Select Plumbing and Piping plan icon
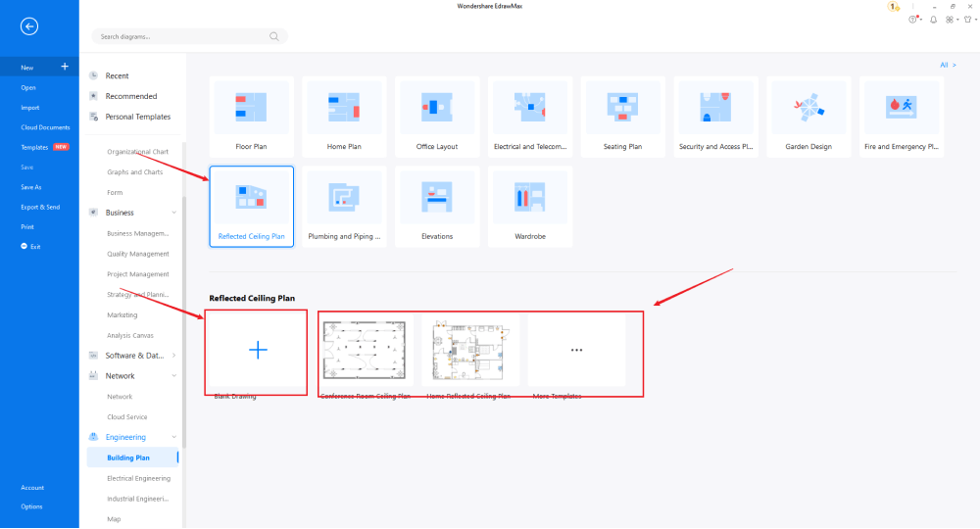Screen dimensions: 980x529 click(344, 197)
